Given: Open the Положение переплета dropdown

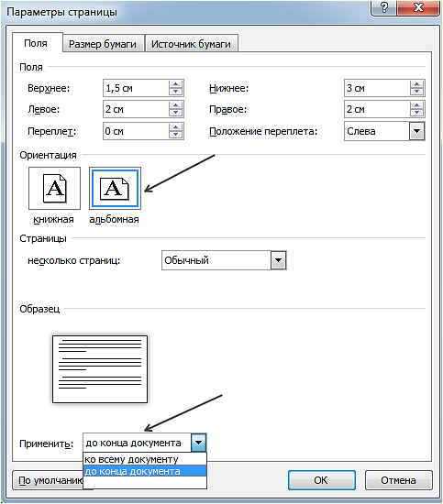Looking at the screenshot, I should click(x=417, y=131).
